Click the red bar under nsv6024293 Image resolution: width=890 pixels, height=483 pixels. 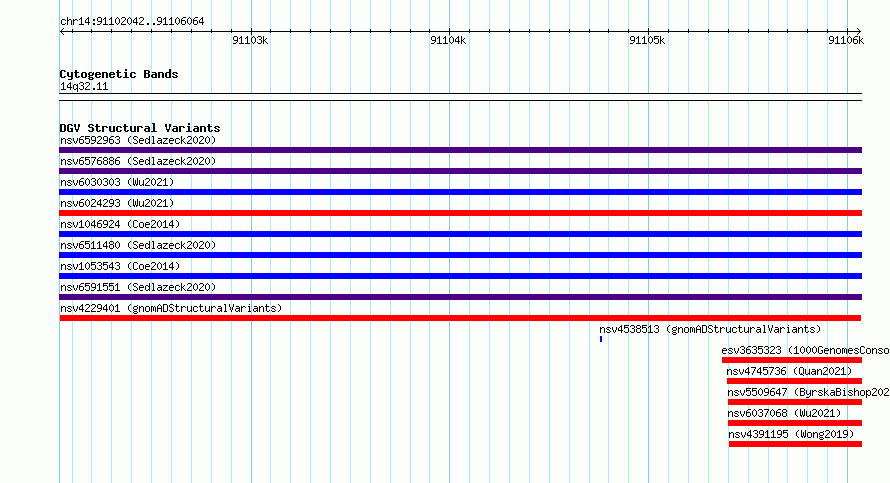coord(460,213)
